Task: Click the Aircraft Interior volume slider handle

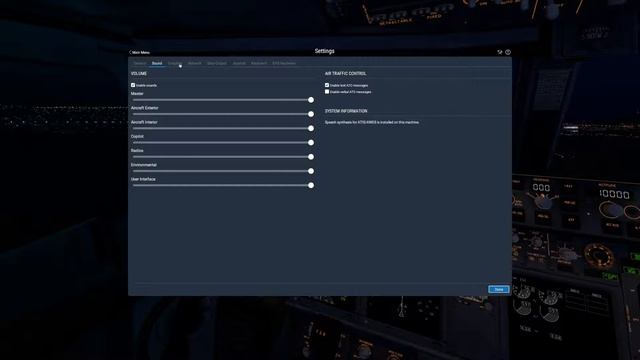Action: pyautogui.click(x=311, y=129)
